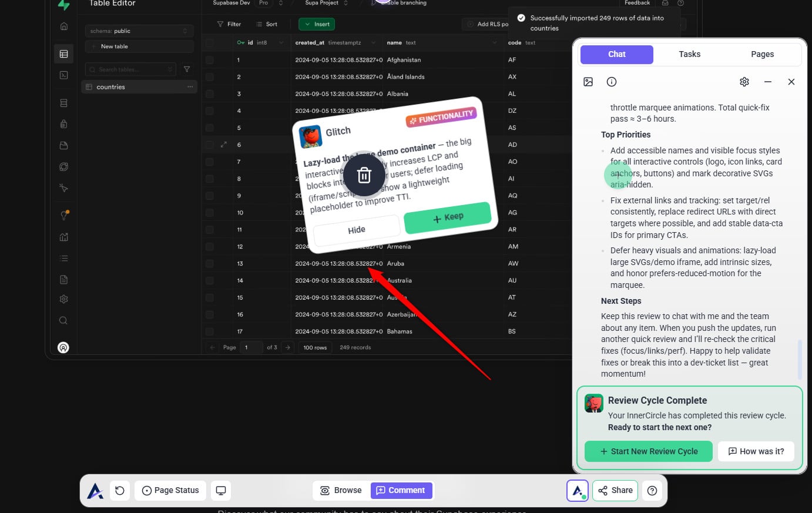Click the image attachment icon in chat panel
The width and height of the screenshot is (812, 513).
point(588,82)
